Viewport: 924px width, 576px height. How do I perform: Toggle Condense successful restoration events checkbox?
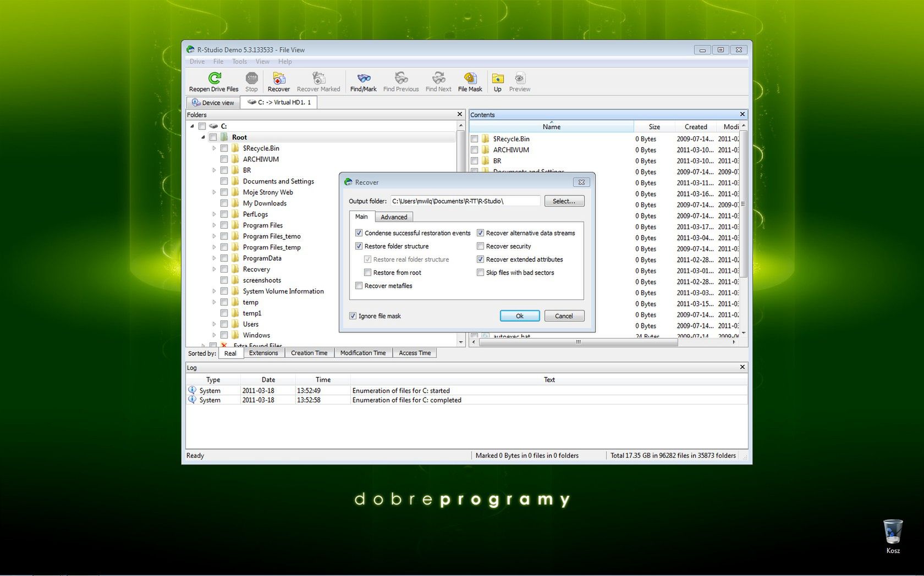pyautogui.click(x=359, y=233)
